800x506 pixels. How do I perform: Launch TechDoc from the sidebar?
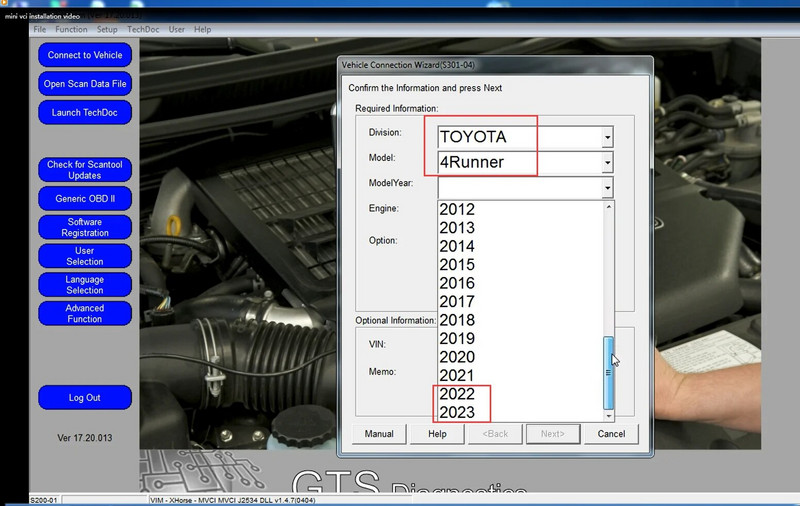[85, 113]
